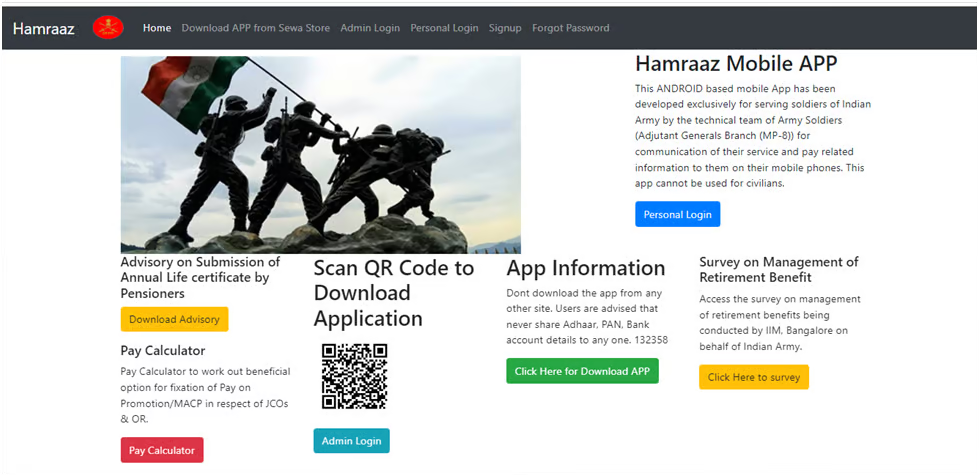The image size is (979, 475).
Task: Click the Hamraaz brand name
Action: [x=44, y=28]
